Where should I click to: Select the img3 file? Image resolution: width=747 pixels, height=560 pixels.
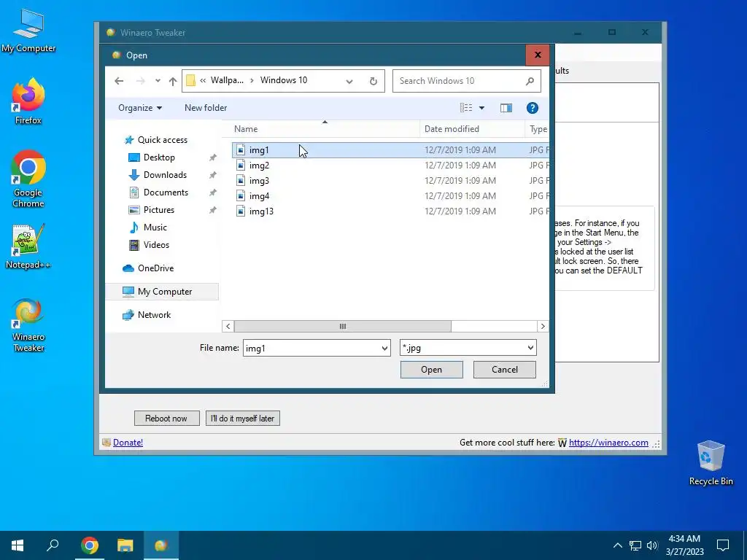coord(390,181)
